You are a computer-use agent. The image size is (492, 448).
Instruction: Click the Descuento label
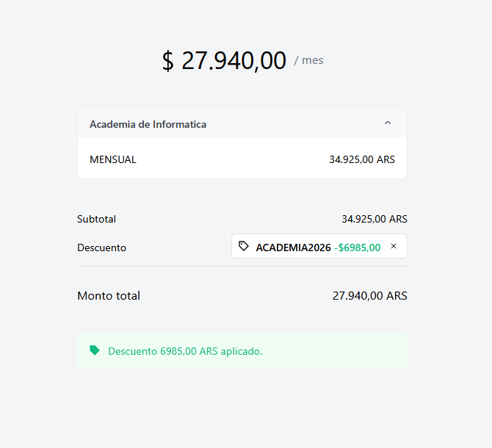coord(101,248)
